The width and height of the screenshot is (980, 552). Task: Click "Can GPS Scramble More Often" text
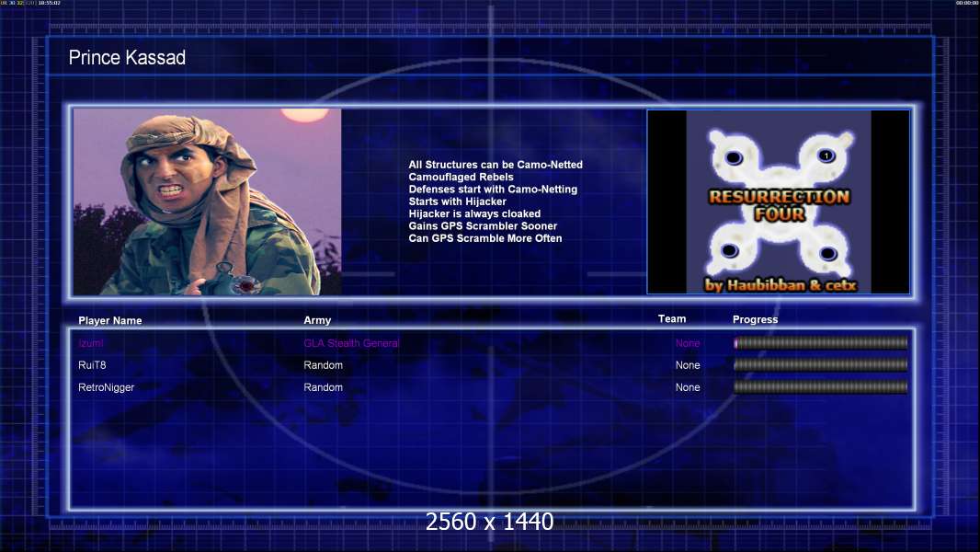pyautogui.click(x=485, y=238)
